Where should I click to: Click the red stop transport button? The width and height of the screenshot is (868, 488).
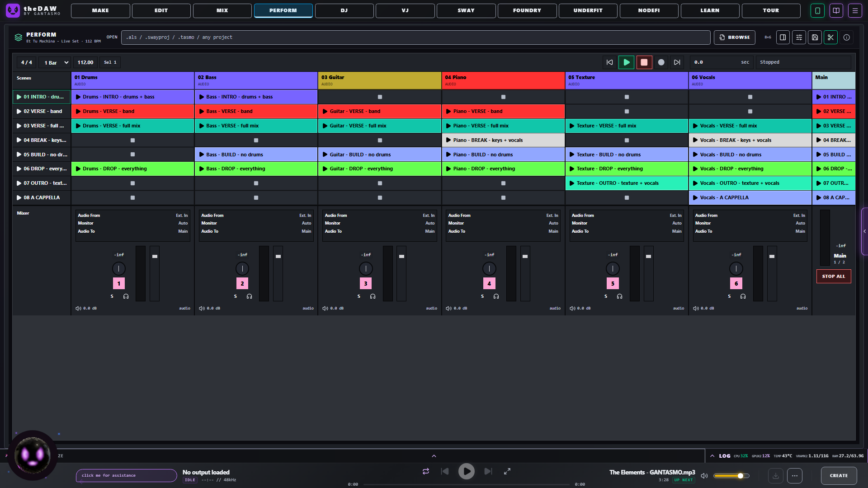[644, 62]
